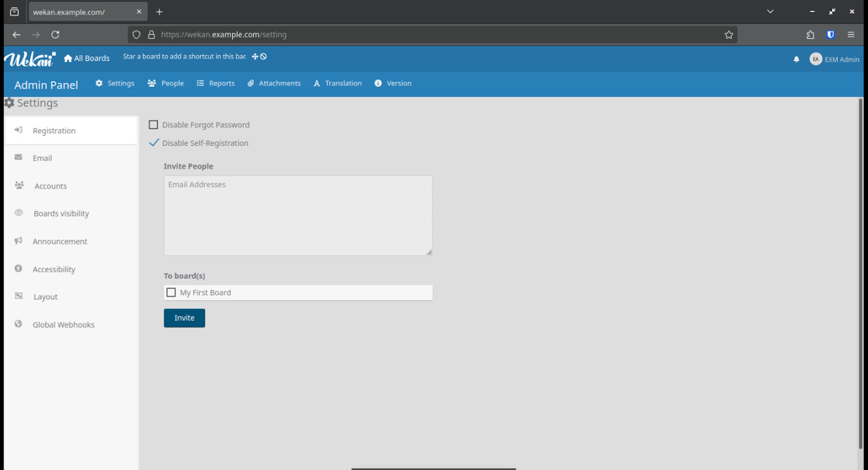Viewport: 868px width, 470px height.
Task: Go to All Boards
Action: [87, 58]
